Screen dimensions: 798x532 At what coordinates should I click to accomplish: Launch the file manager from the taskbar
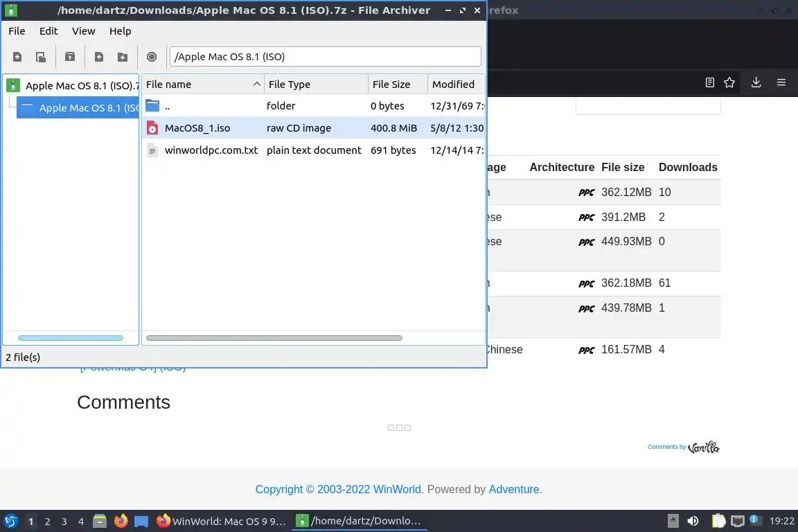[x=100, y=521]
